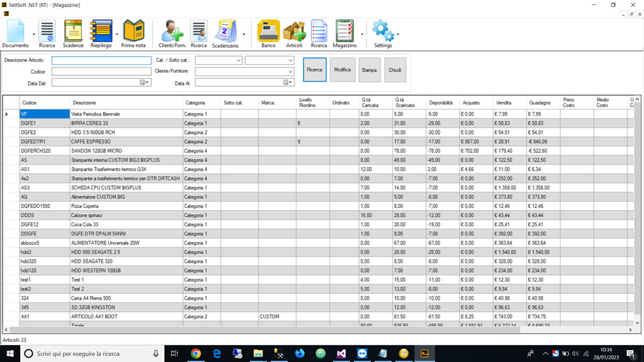Sort by the Descrizione column header

[x=126, y=102]
